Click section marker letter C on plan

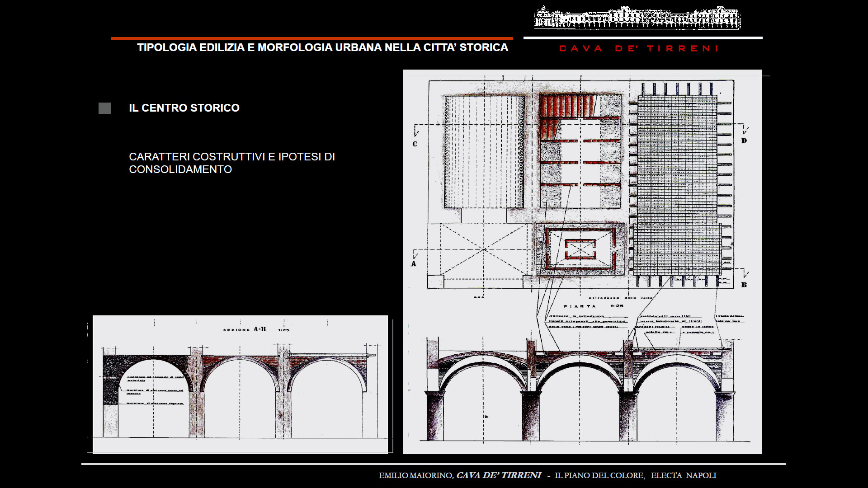pos(415,144)
